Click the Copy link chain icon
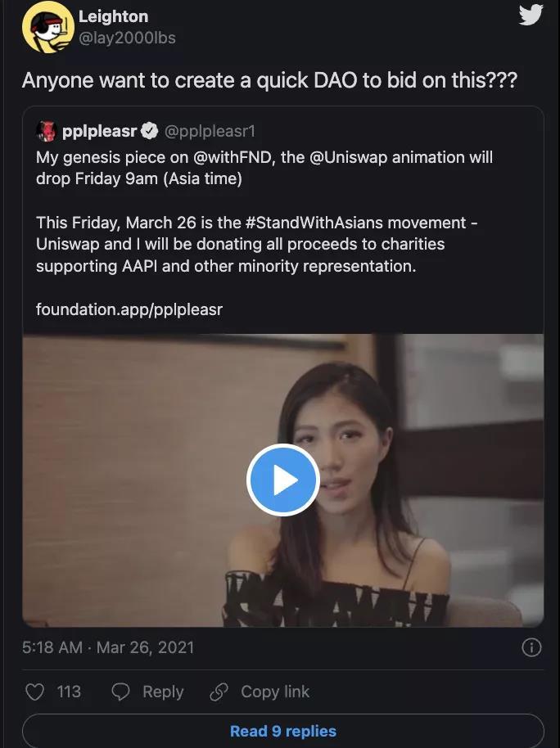The width and height of the screenshot is (560, 748). pos(219,692)
